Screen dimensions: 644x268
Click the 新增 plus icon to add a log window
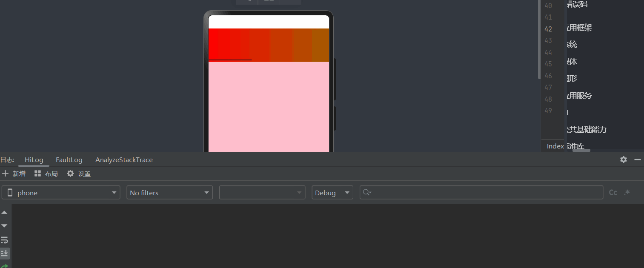tap(6, 173)
